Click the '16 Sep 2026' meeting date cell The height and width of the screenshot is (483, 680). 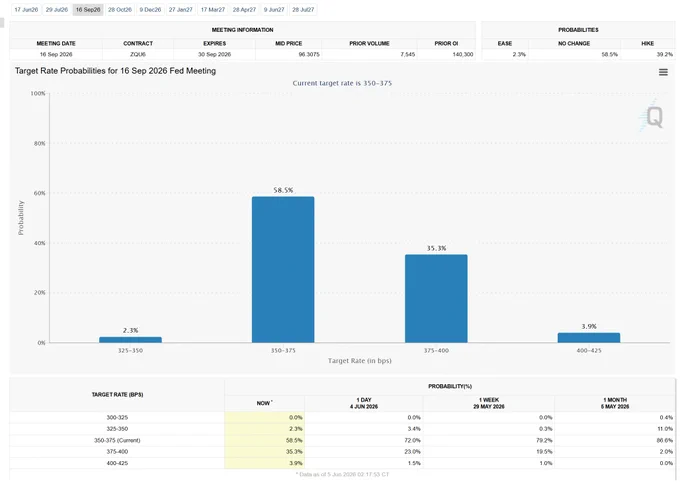tap(56, 54)
